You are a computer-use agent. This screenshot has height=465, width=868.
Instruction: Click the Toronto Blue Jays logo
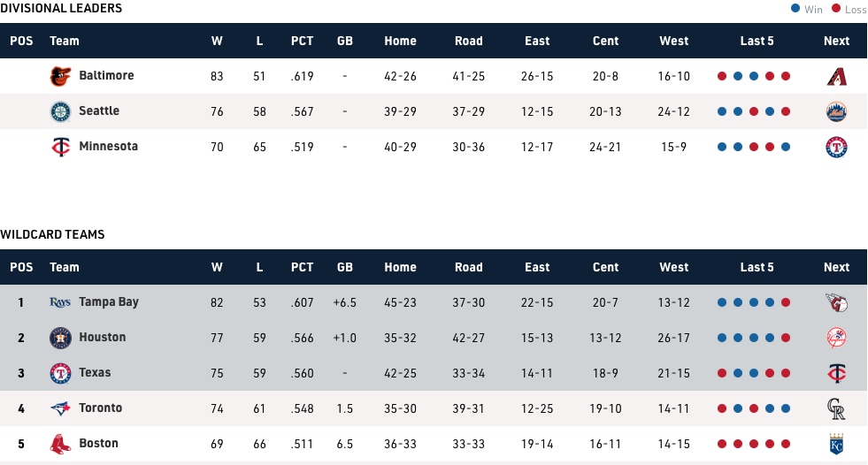point(59,408)
